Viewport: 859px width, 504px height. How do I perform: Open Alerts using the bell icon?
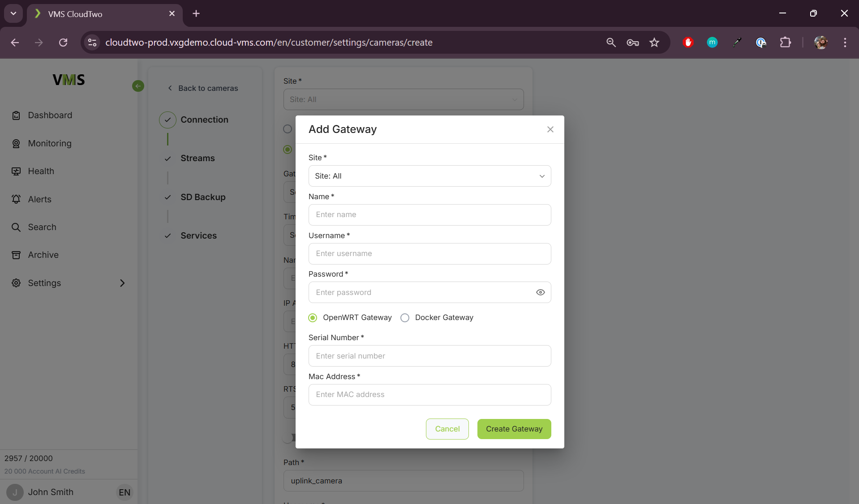16,199
